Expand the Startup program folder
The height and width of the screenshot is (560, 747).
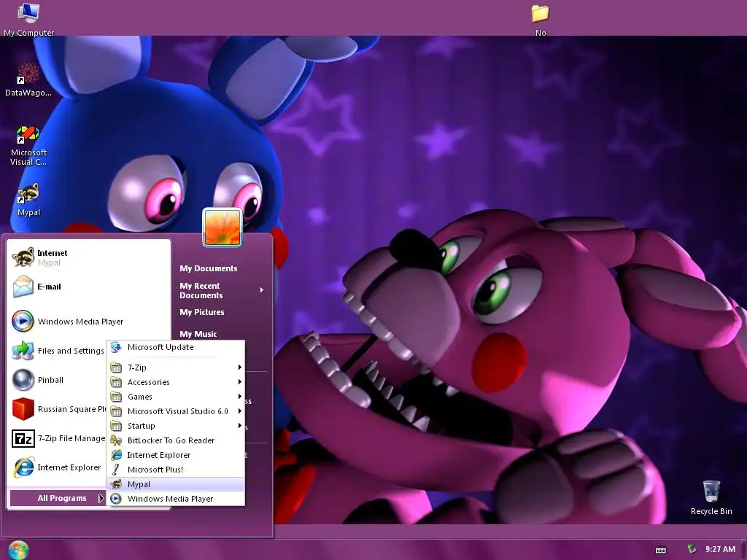click(x=175, y=426)
